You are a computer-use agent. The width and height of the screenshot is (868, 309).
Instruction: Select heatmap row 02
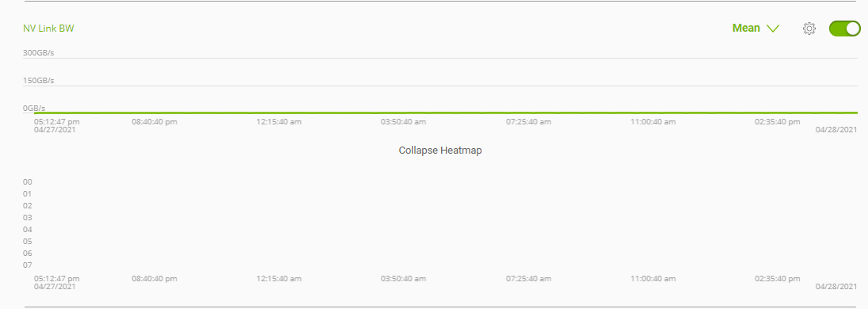click(x=27, y=206)
